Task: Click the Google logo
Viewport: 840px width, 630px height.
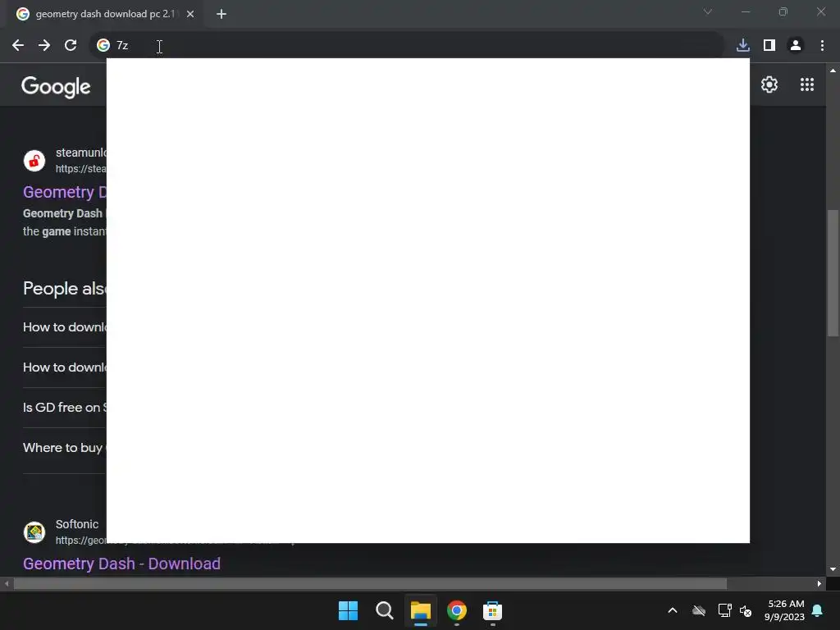Action: coord(56,86)
